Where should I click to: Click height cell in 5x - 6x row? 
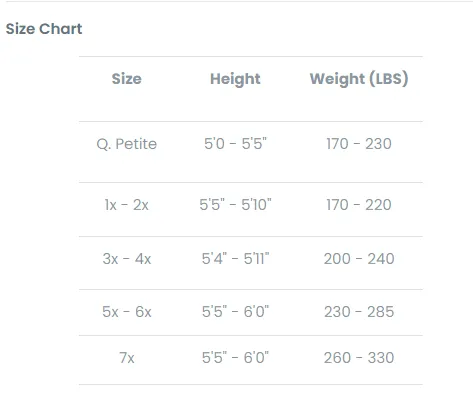pyautogui.click(x=235, y=312)
